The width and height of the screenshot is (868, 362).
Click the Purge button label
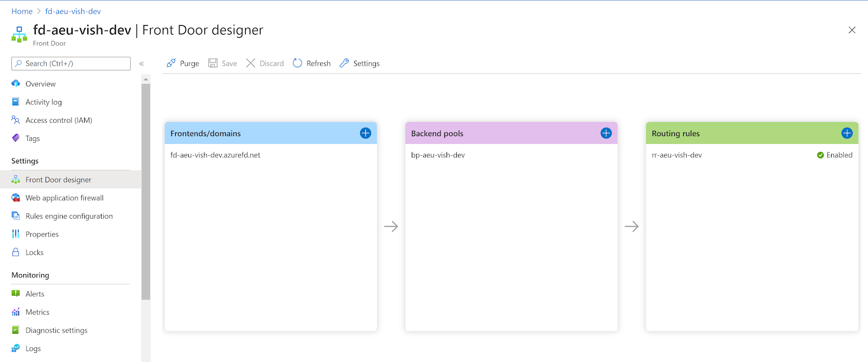189,63
